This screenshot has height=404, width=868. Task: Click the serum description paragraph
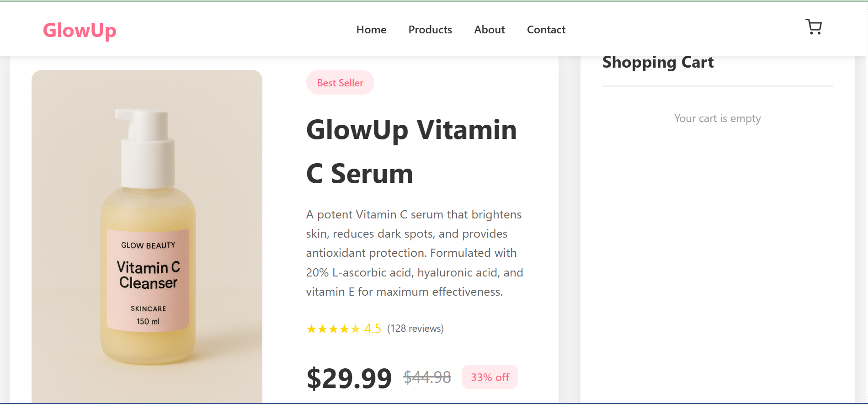coord(415,253)
